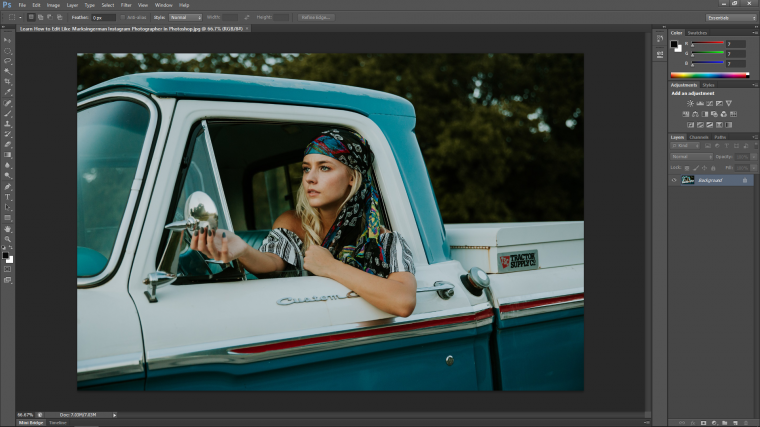The width and height of the screenshot is (760, 427).
Task: Select the Clone Stamp tool
Action: (x=7, y=124)
